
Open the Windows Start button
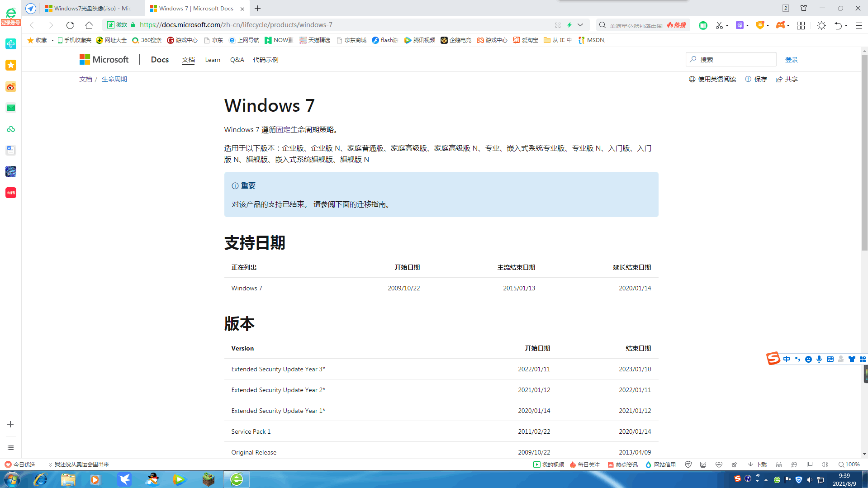pos(11,479)
